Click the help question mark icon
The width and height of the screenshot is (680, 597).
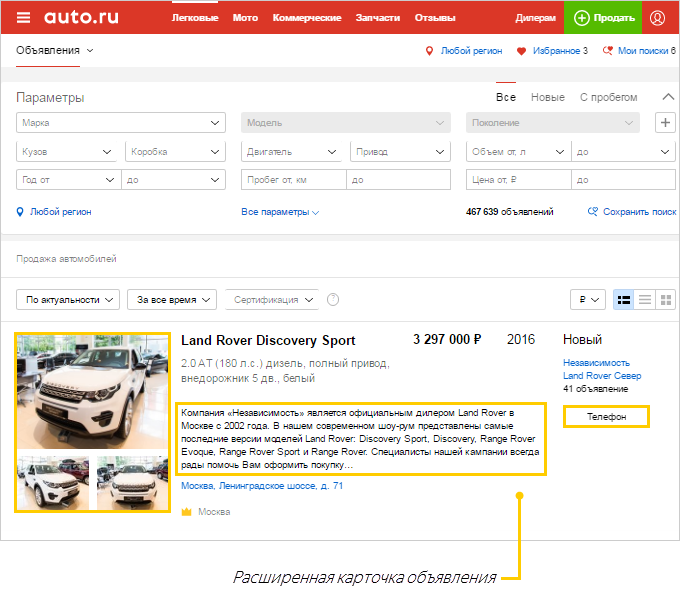pyautogui.click(x=333, y=299)
